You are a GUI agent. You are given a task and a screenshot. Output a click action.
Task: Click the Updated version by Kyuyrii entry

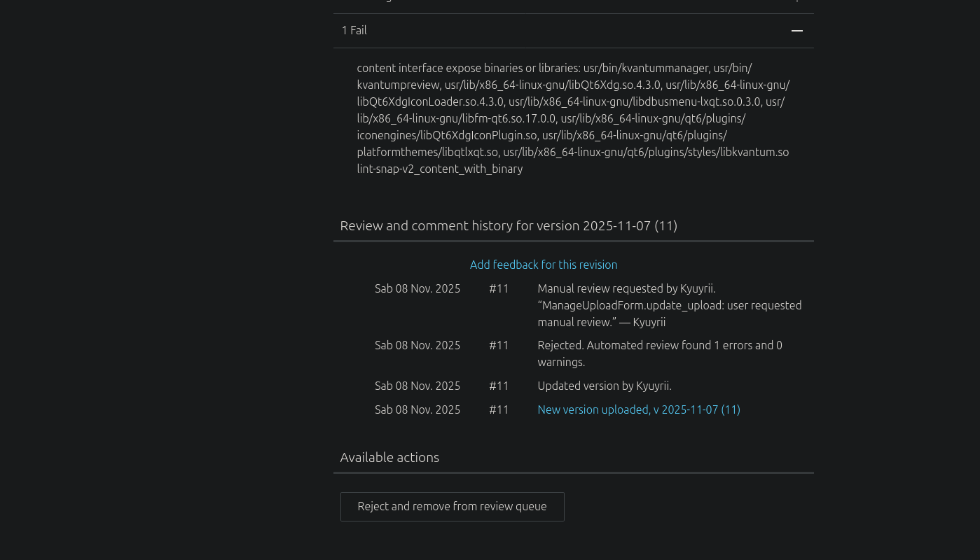604,386
